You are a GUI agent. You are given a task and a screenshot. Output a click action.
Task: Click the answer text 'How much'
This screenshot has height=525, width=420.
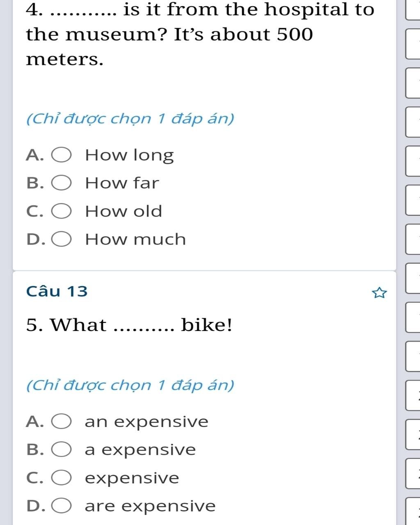coord(135,239)
